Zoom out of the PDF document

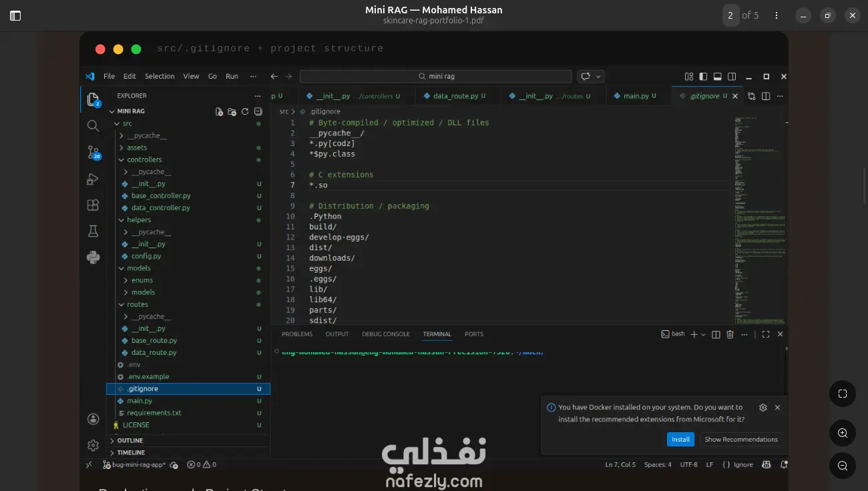click(x=843, y=466)
